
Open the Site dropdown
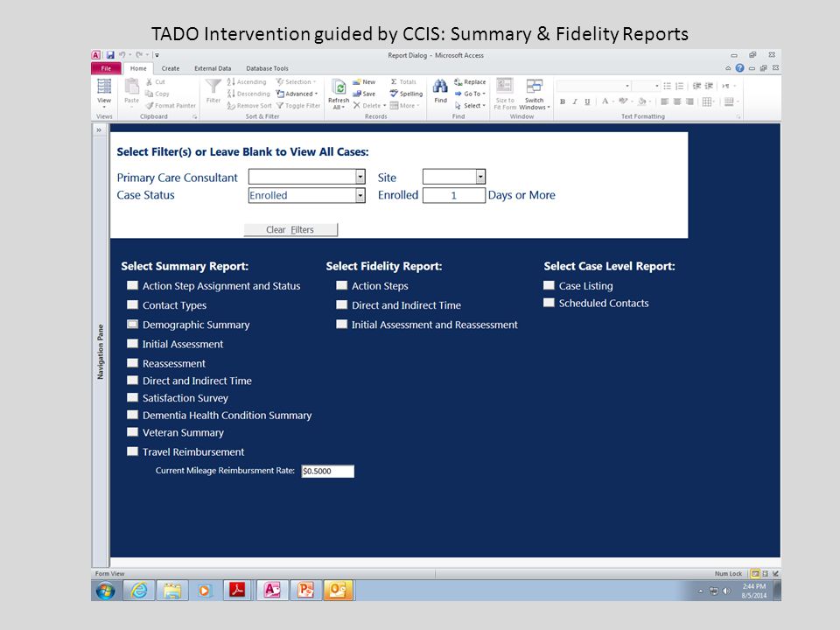click(x=480, y=177)
